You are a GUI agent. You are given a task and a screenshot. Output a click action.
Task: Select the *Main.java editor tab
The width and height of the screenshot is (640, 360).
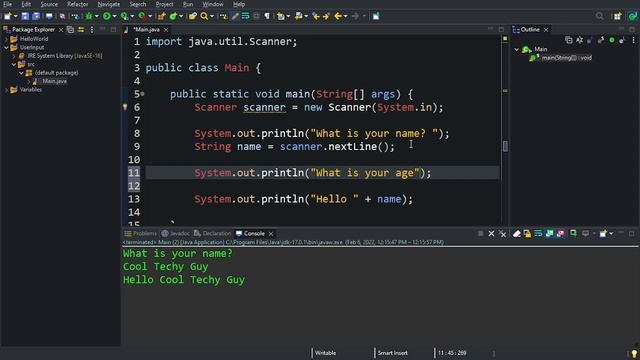pyautogui.click(x=146, y=30)
